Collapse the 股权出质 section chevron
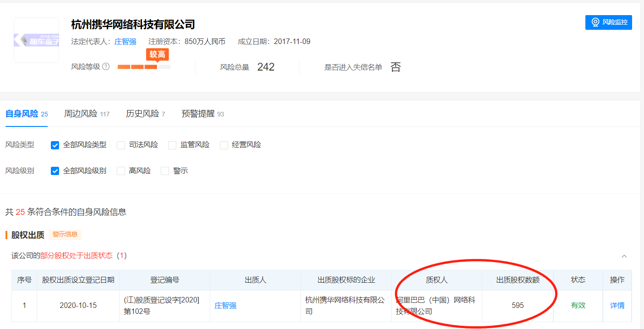The image size is (644, 329). click(624, 256)
